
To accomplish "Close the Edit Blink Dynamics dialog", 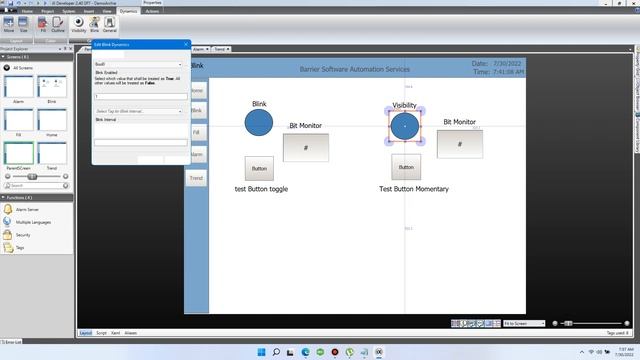I will (x=186, y=44).
